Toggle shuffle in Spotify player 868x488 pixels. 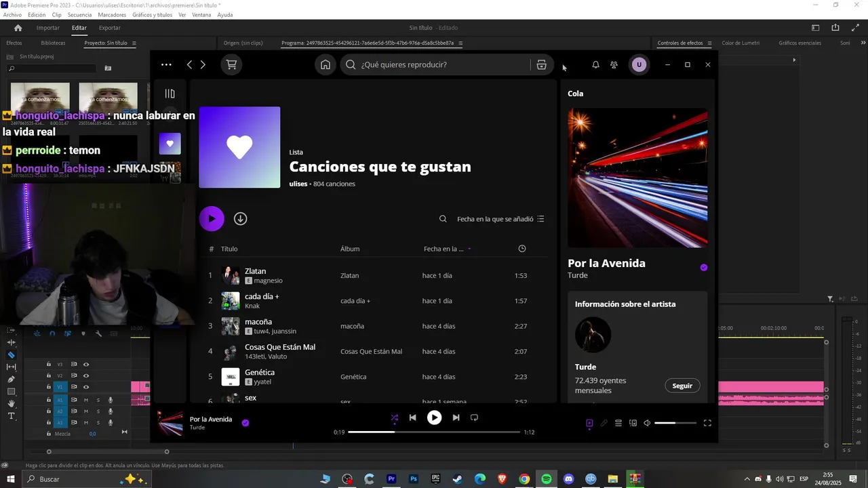point(395,418)
